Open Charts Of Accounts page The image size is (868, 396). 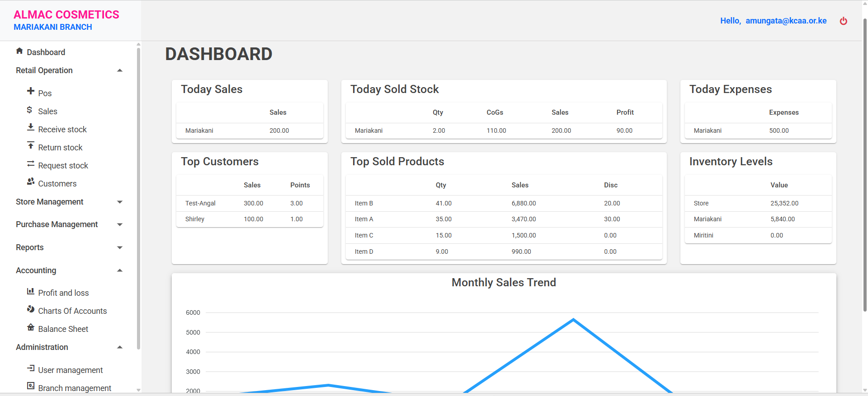pyautogui.click(x=72, y=311)
